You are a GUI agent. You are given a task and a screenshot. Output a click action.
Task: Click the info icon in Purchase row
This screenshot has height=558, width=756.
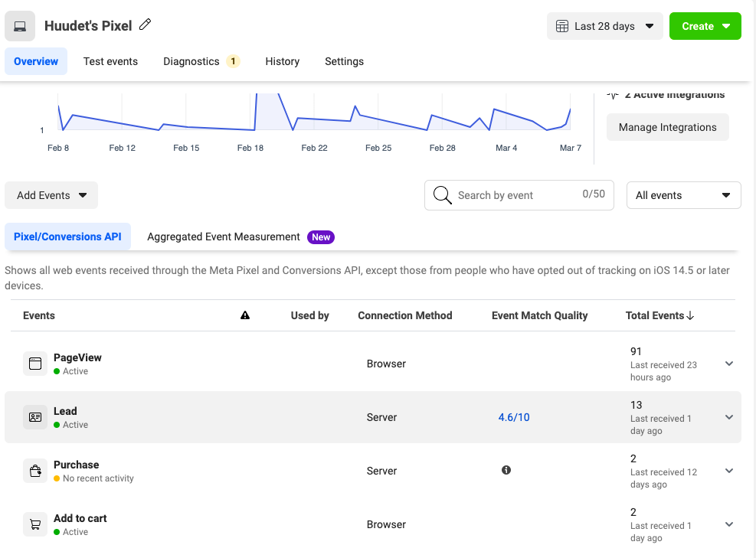pyautogui.click(x=506, y=470)
